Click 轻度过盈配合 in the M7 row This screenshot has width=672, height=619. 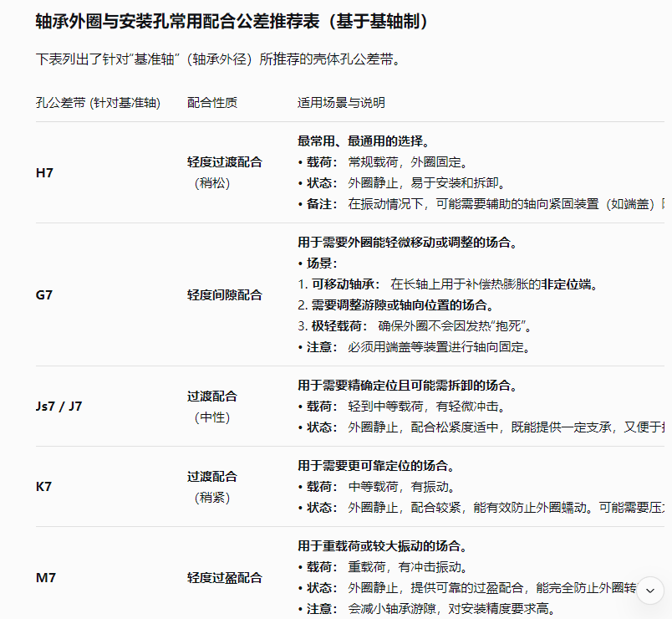[224, 577]
